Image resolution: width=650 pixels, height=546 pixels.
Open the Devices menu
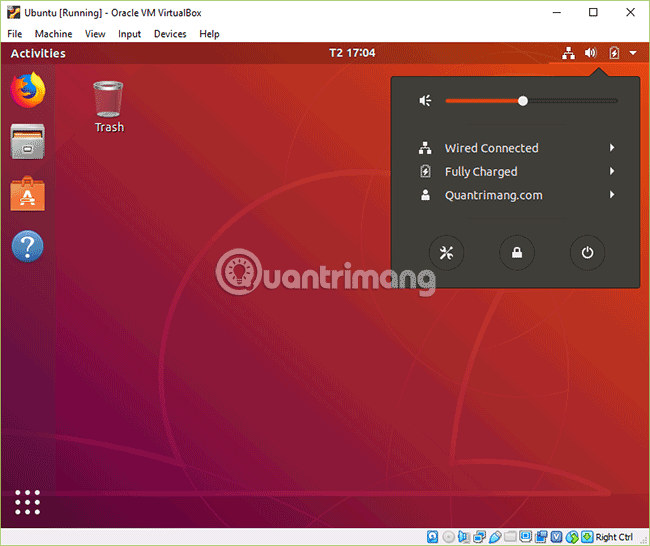[170, 34]
